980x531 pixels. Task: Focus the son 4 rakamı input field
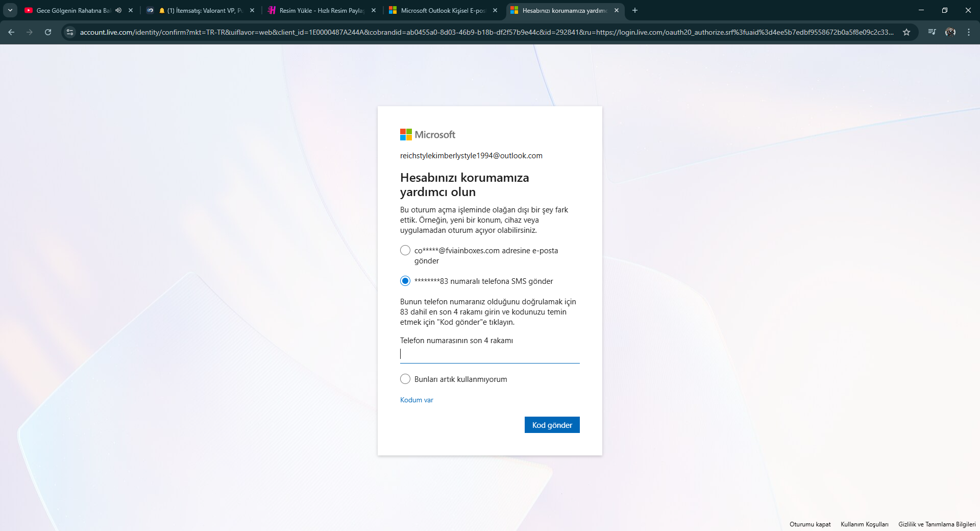(490, 354)
